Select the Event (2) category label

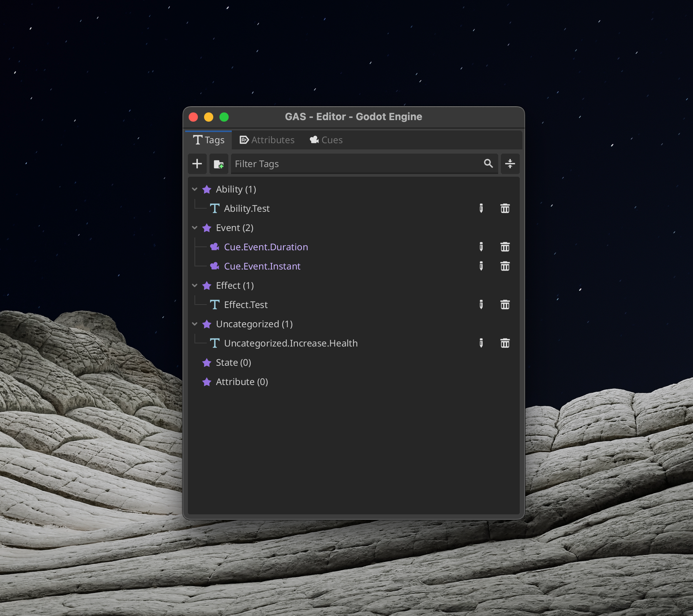(x=234, y=228)
